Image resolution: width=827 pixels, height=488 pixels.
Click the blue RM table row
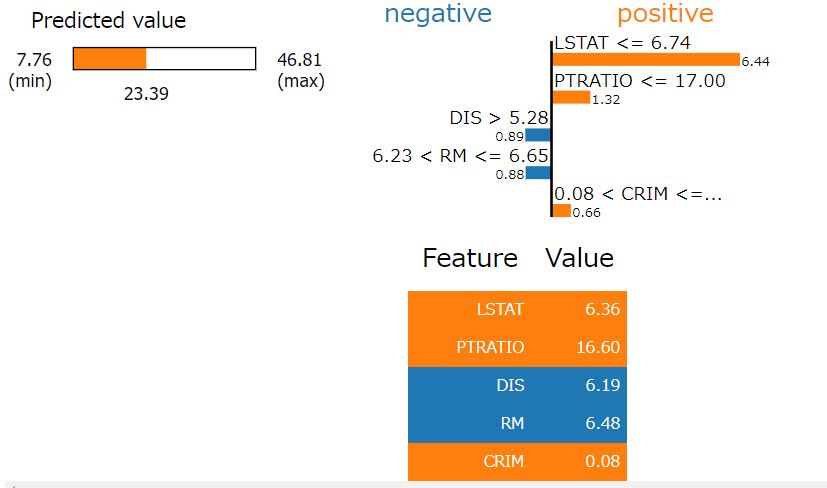517,424
